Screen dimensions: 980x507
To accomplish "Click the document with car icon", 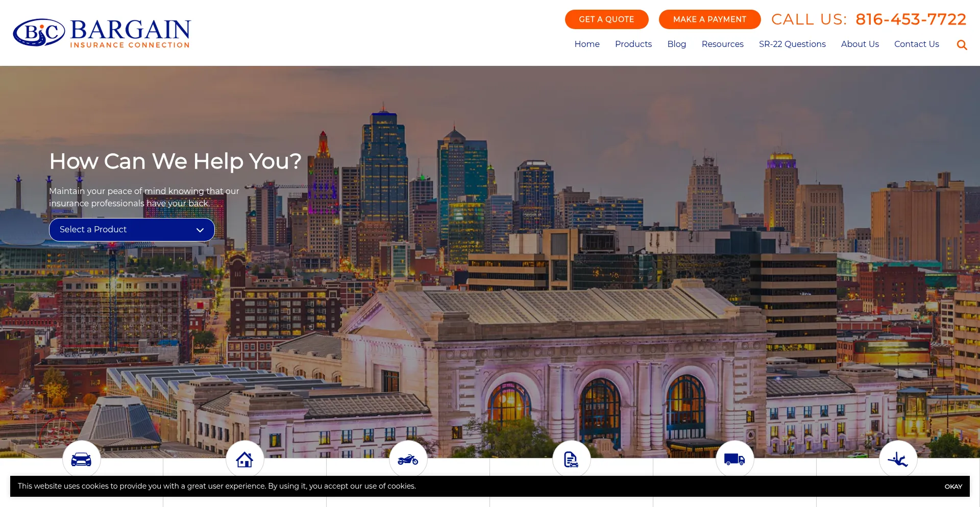I will pos(571,460).
